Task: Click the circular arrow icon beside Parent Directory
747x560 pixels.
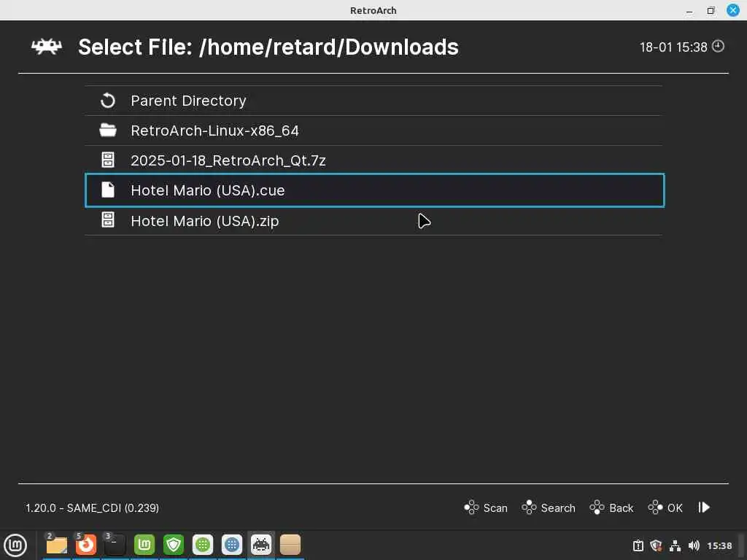Action: click(x=108, y=101)
